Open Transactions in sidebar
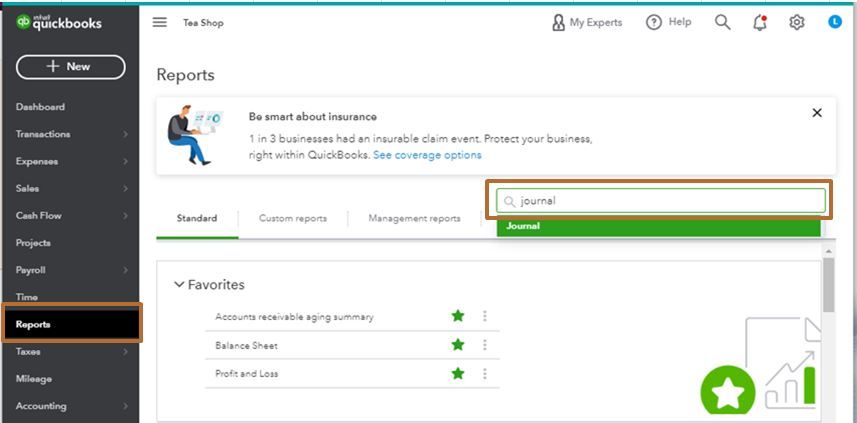This screenshot has width=857, height=423. tap(43, 134)
